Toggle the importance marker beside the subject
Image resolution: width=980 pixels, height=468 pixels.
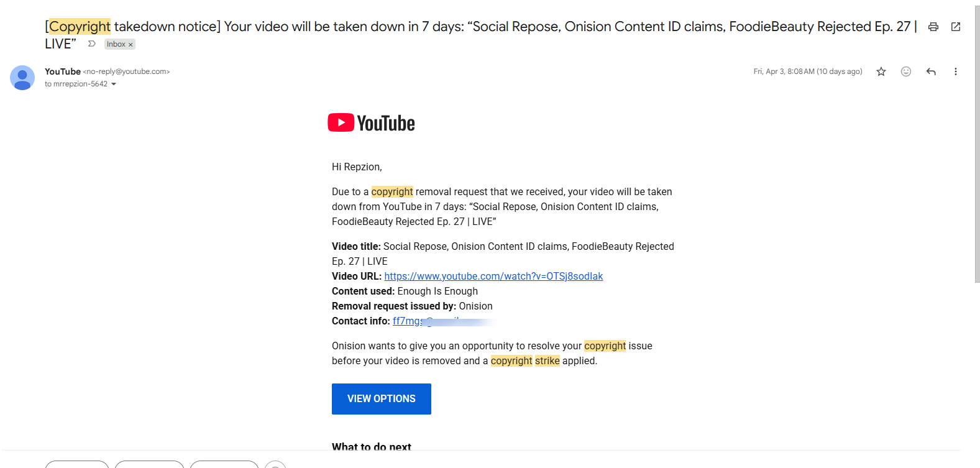pos(92,44)
